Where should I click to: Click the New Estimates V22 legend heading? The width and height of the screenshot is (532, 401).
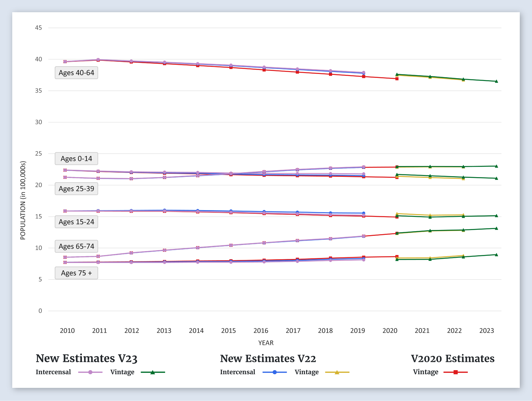[x=268, y=359]
